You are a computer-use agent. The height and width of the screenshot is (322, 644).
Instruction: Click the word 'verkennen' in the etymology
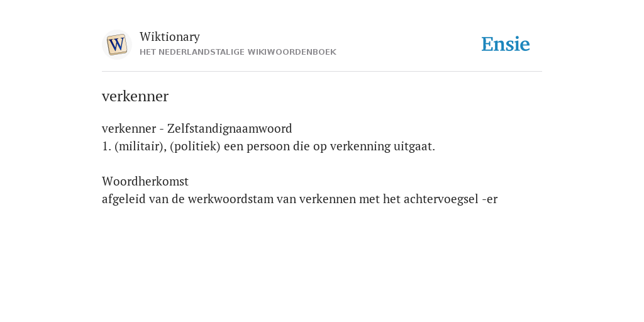327,199
